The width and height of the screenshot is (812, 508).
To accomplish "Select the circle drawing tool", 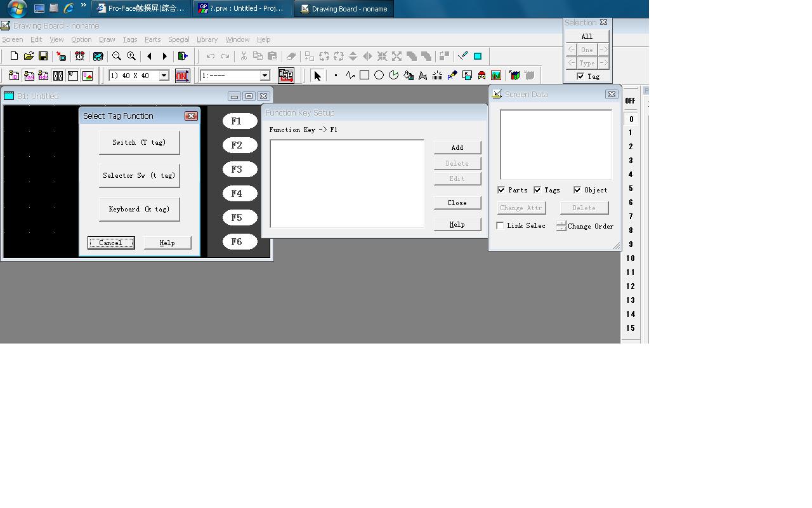I will point(379,76).
